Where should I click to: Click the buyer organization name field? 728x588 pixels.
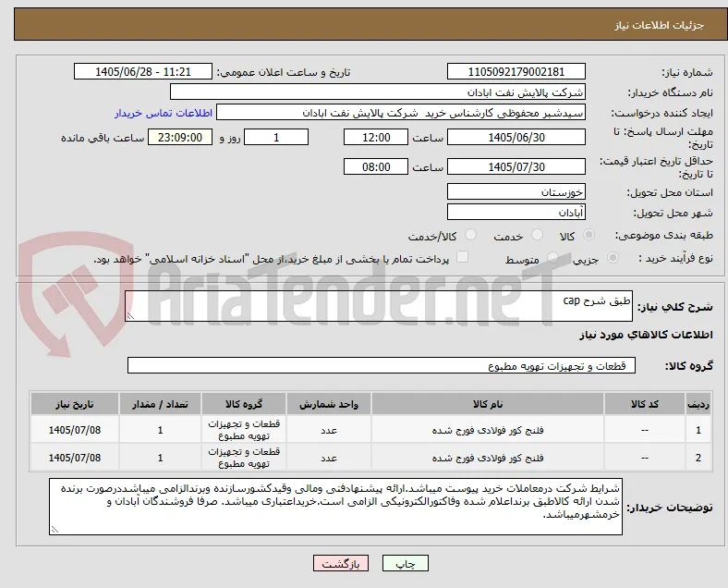click(x=378, y=92)
